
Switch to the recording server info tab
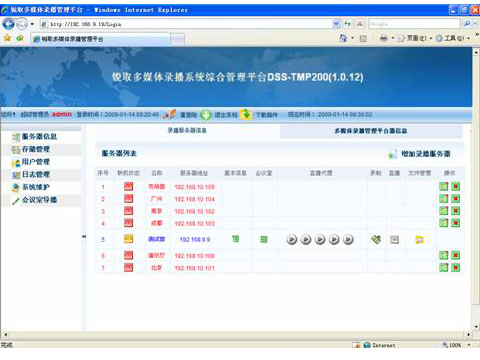187,131
